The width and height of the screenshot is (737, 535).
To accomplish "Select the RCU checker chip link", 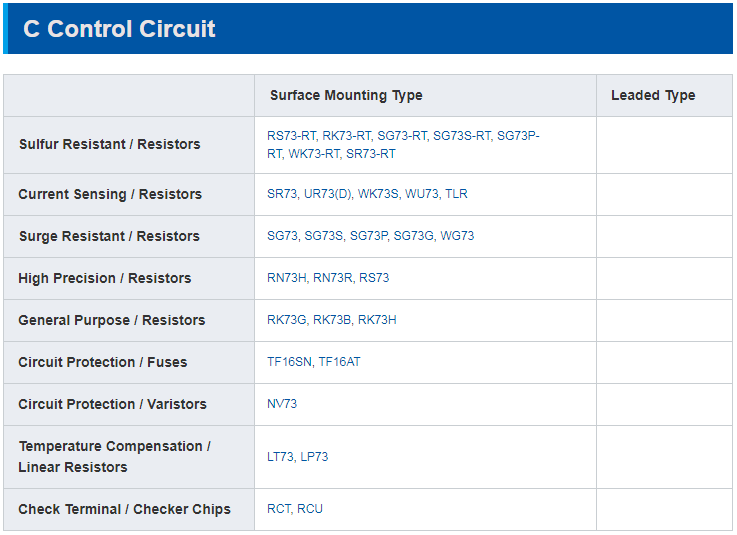I will pyautogui.click(x=310, y=509).
